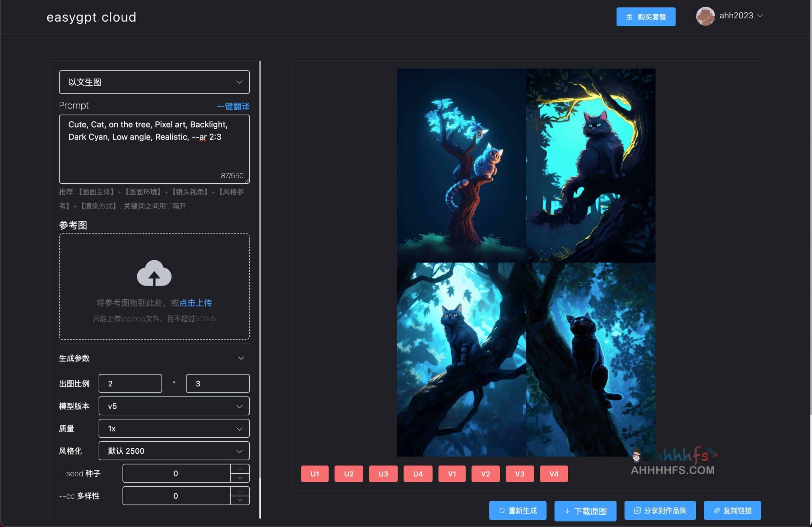This screenshot has width=812, height=527.
Task: Click the easygpt.cloud logo
Action: 91,17
